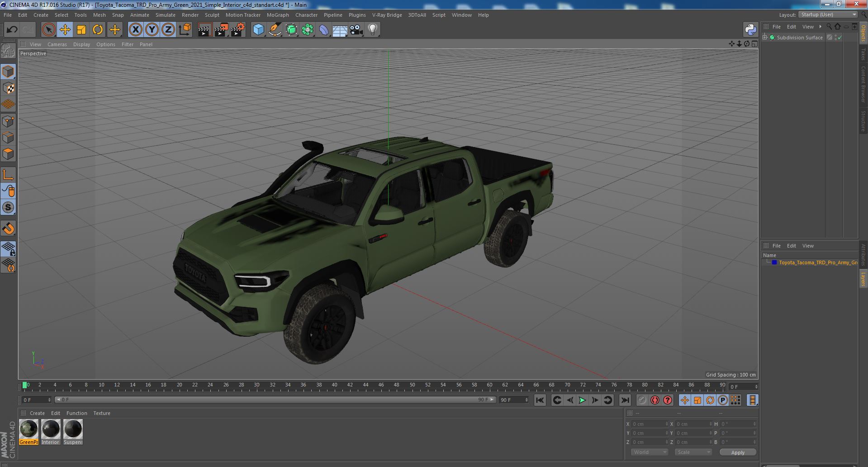Add a Floor environment object
This screenshot has width=868, height=467.
click(x=340, y=30)
